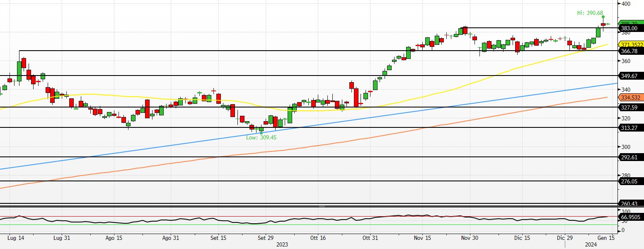
Task: Click the 'Ago 31' date label
Action: click(170, 238)
